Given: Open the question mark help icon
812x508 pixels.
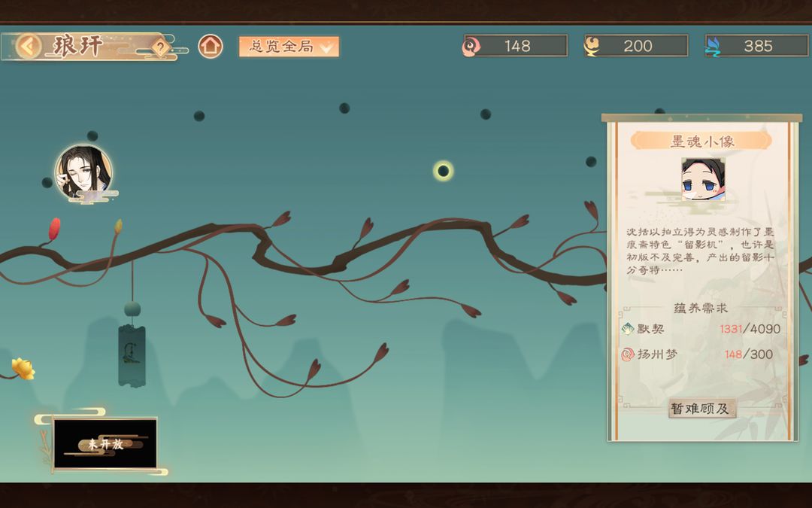Looking at the screenshot, I should (x=161, y=47).
